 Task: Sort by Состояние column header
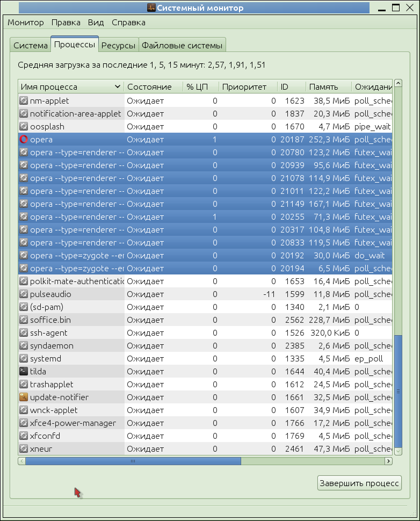tap(153, 87)
